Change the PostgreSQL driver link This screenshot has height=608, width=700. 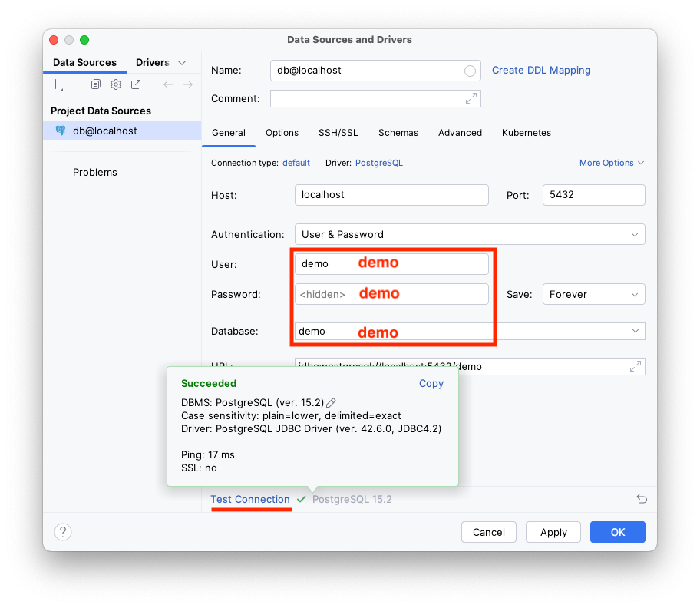click(x=379, y=163)
